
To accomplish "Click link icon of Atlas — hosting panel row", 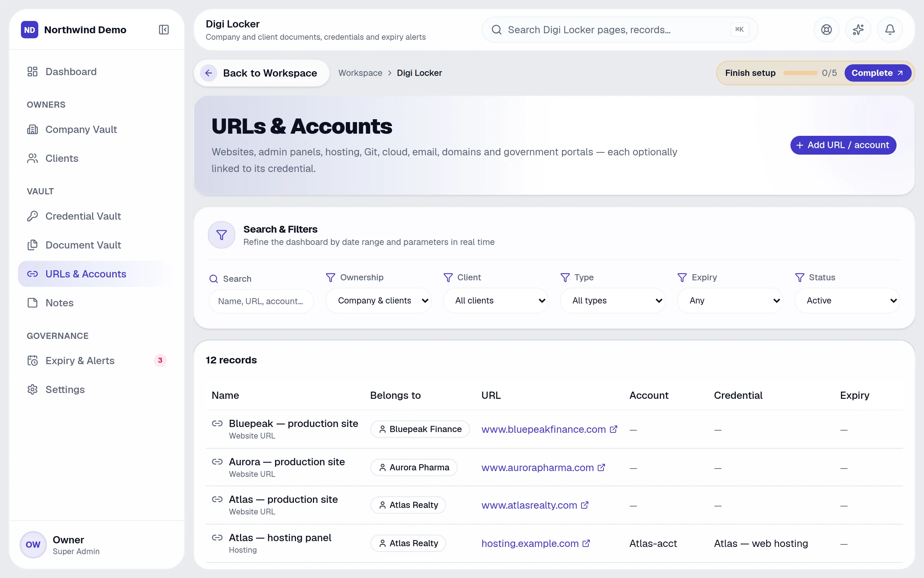I will tap(217, 537).
